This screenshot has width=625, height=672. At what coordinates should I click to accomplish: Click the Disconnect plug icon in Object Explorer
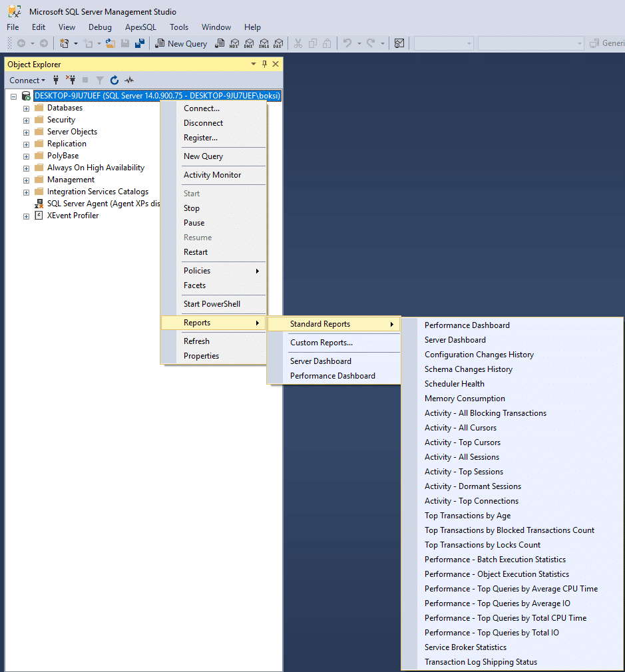[71, 81]
